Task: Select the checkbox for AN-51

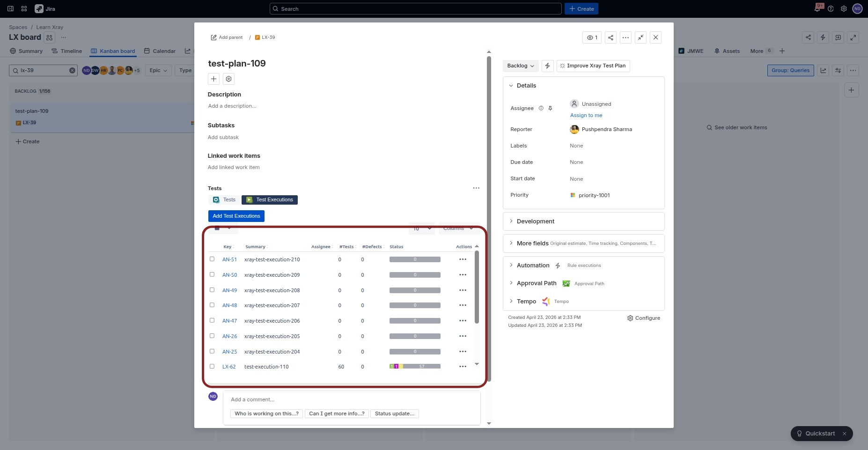Action: click(x=212, y=259)
